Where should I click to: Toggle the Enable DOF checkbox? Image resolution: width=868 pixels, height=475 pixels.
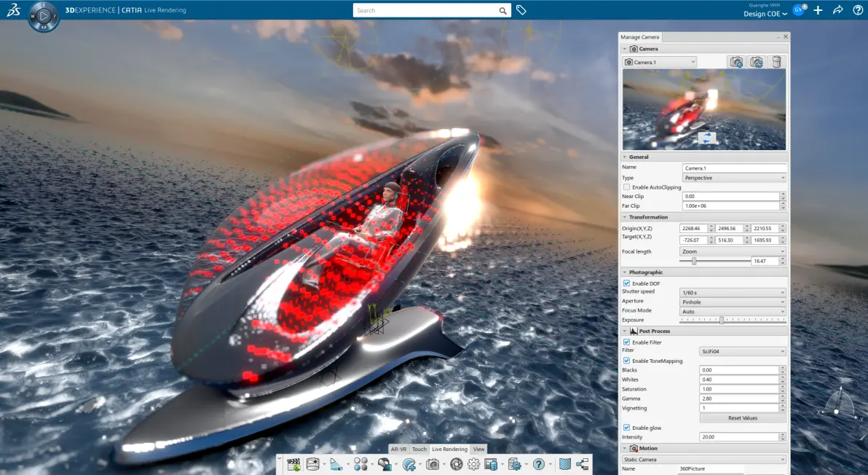coord(627,283)
